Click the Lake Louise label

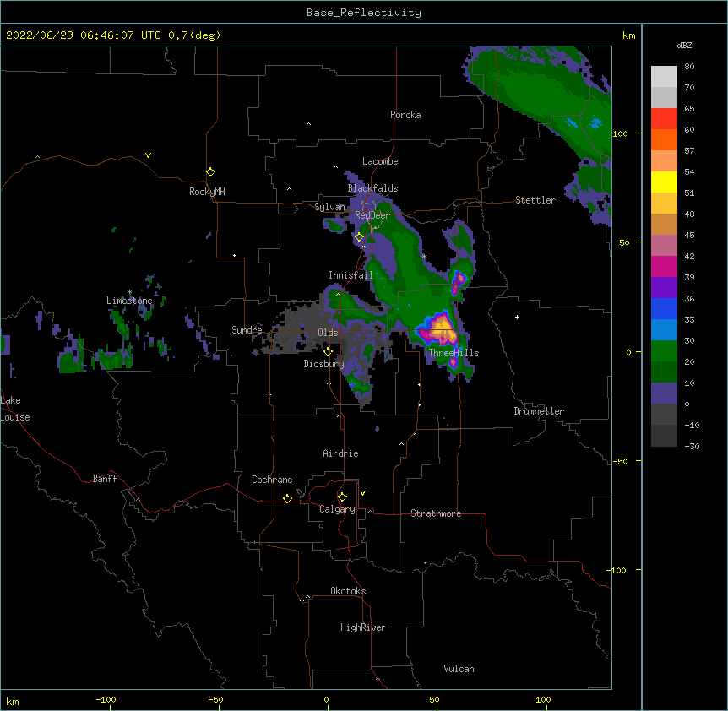point(15,409)
